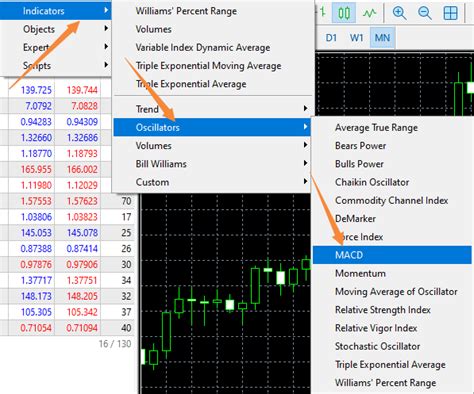Viewport: 474px width, 394px height.
Task: Open the Oscillators submenu
Action: pos(212,127)
